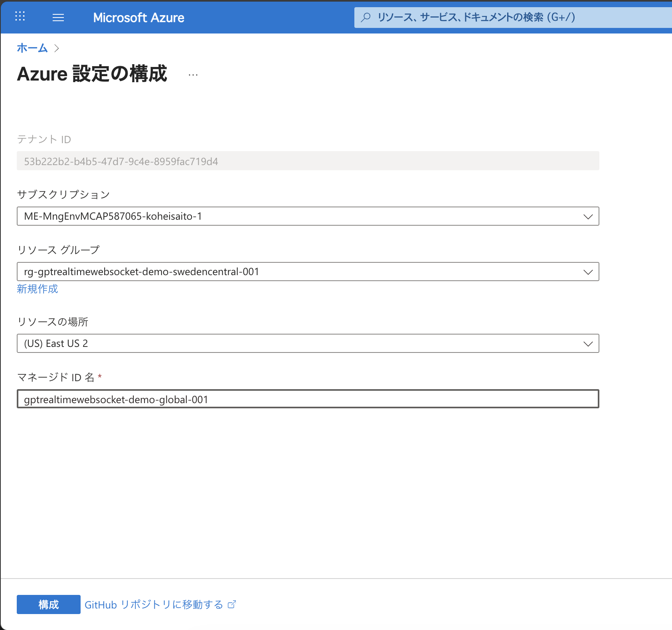This screenshot has height=630, width=672.
Task: Open the サブスクリプション dropdown
Action: coord(308,216)
